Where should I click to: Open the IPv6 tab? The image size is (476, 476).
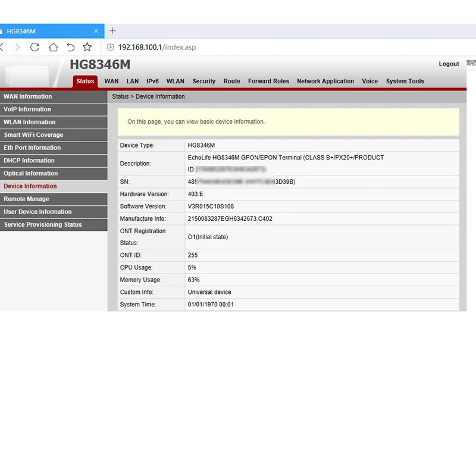click(152, 81)
